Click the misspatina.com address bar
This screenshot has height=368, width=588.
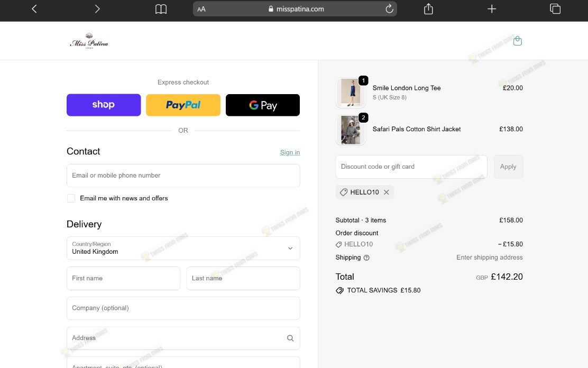(x=295, y=9)
